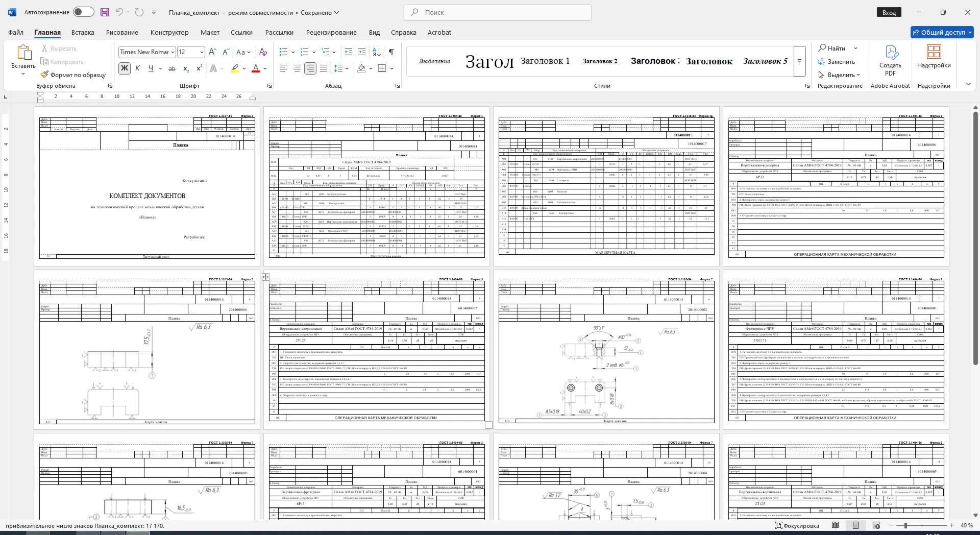Screen dimensions: 980x535
Task: Click the Заменить button
Action: point(836,62)
